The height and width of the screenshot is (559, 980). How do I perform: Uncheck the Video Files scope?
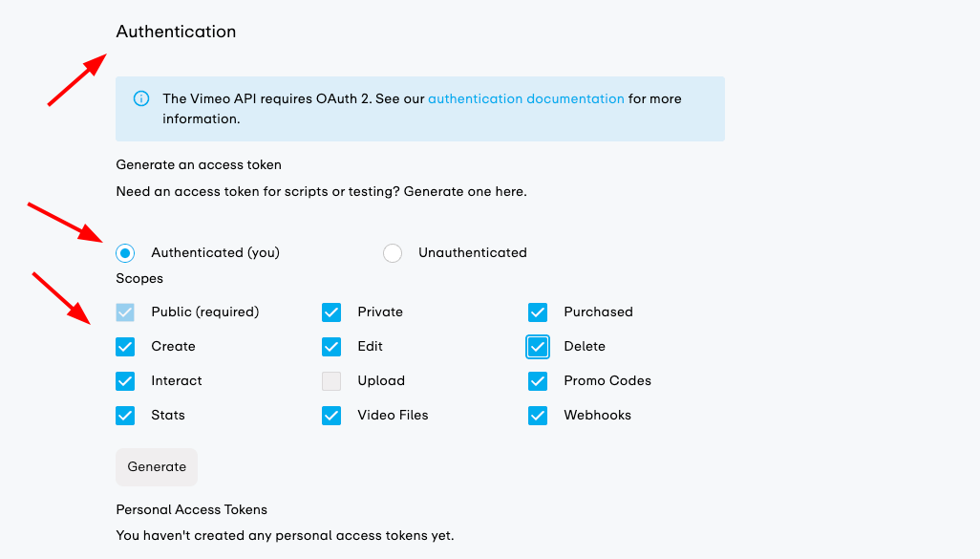tap(331, 416)
